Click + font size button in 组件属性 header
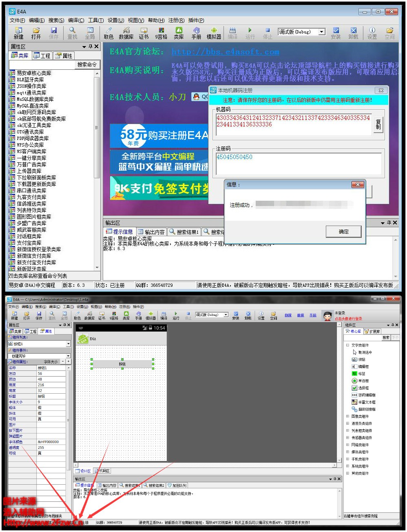This screenshot has height=532, width=407. click(x=68, y=361)
